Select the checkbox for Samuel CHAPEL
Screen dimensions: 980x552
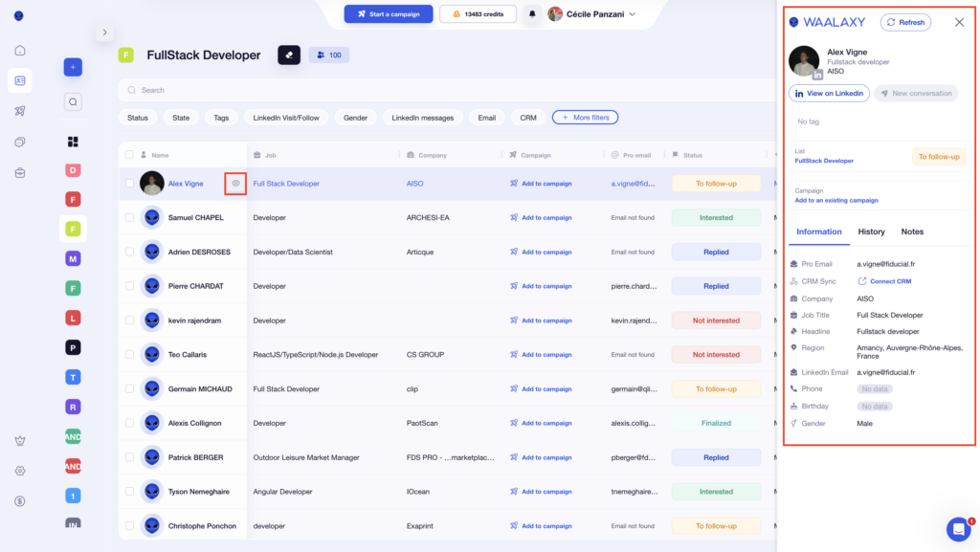pos(129,218)
